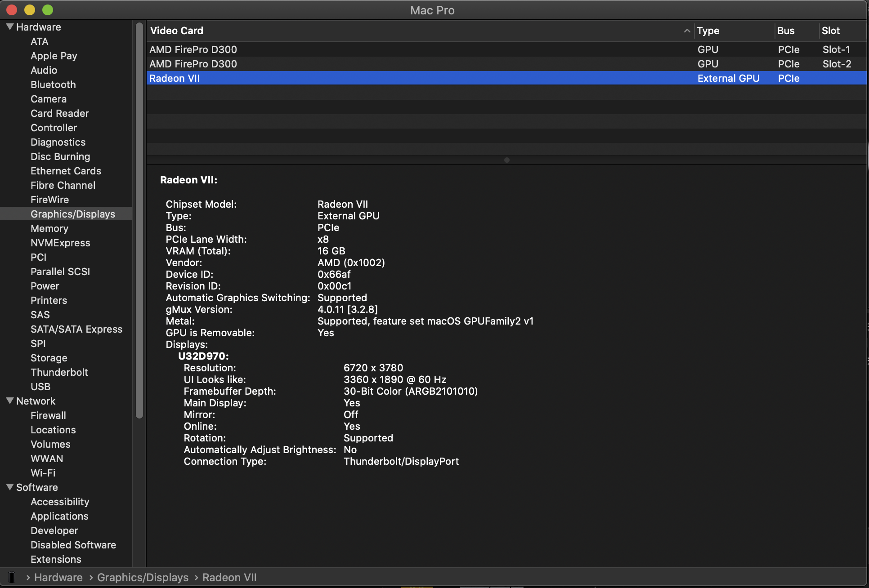The width and height of the screenshot is (869, 588).
Task: Select FireWire in the sidebar
Action: click(x=49, y=200)
